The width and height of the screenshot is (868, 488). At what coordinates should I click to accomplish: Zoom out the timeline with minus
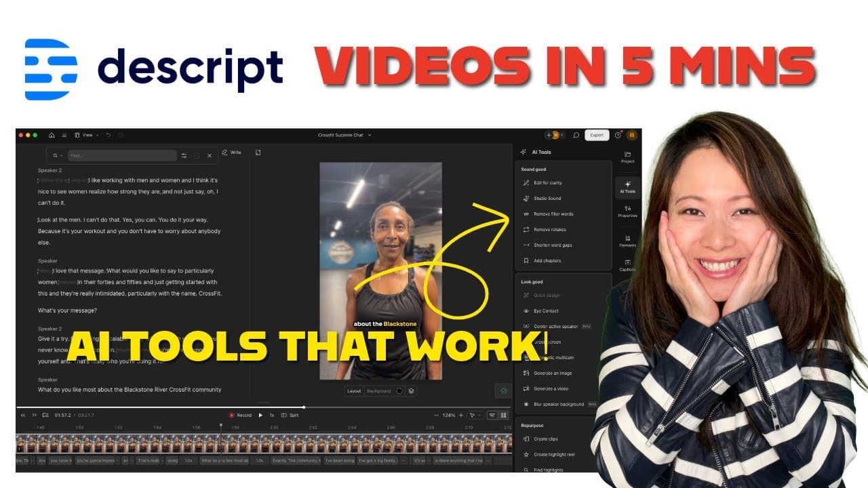click(x=436, y=415)
